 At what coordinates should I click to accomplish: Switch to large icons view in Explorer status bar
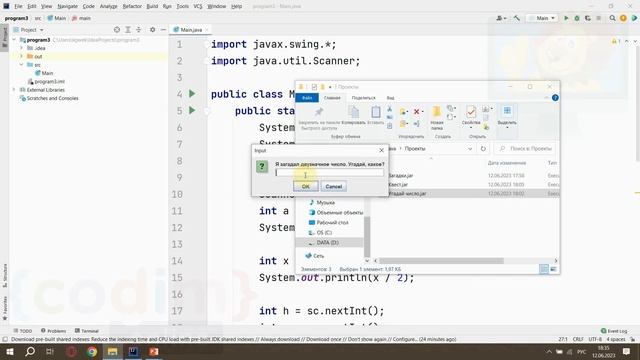coord(553,269)
